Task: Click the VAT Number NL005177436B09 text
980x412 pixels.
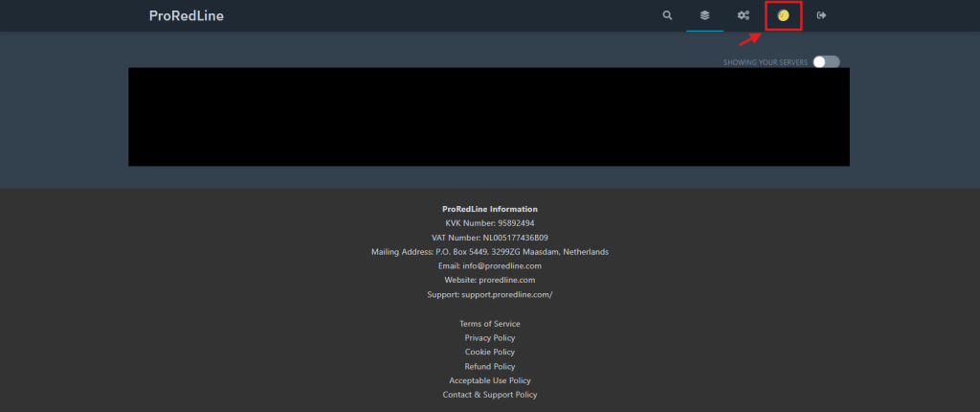Action: click(490, 238)
